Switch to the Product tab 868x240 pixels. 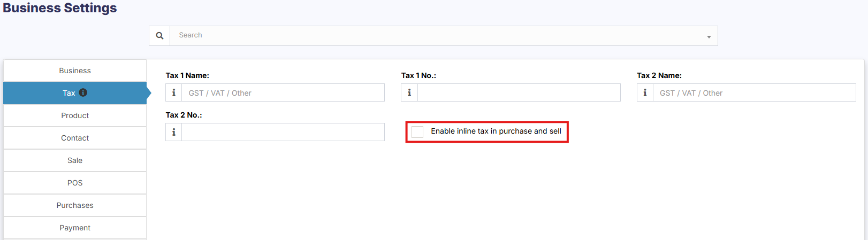[x=75, y=115]
